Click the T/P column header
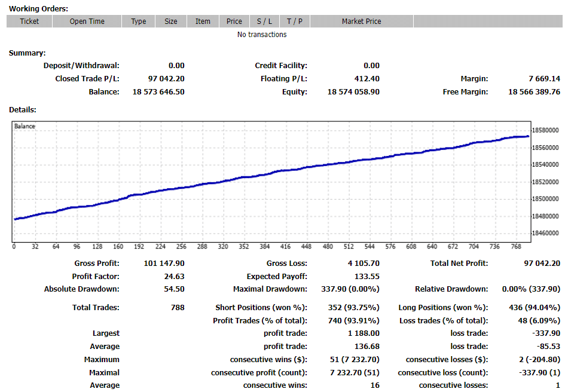 pos(294,21)
